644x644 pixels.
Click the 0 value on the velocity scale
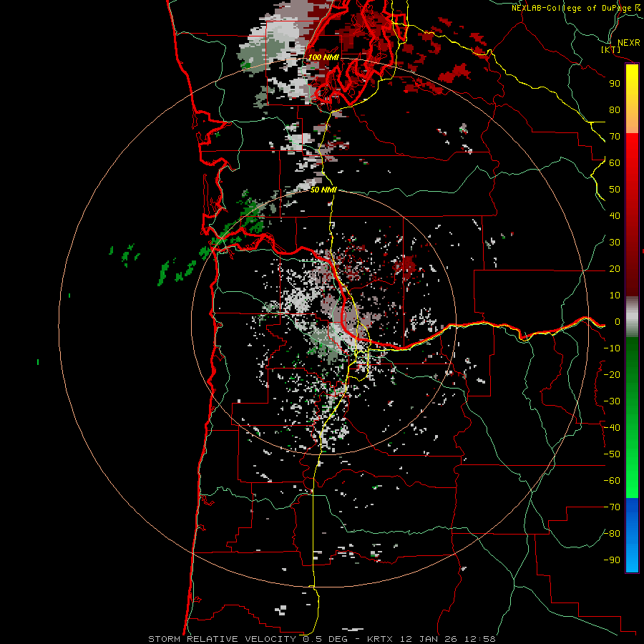[x=618, y=322]
